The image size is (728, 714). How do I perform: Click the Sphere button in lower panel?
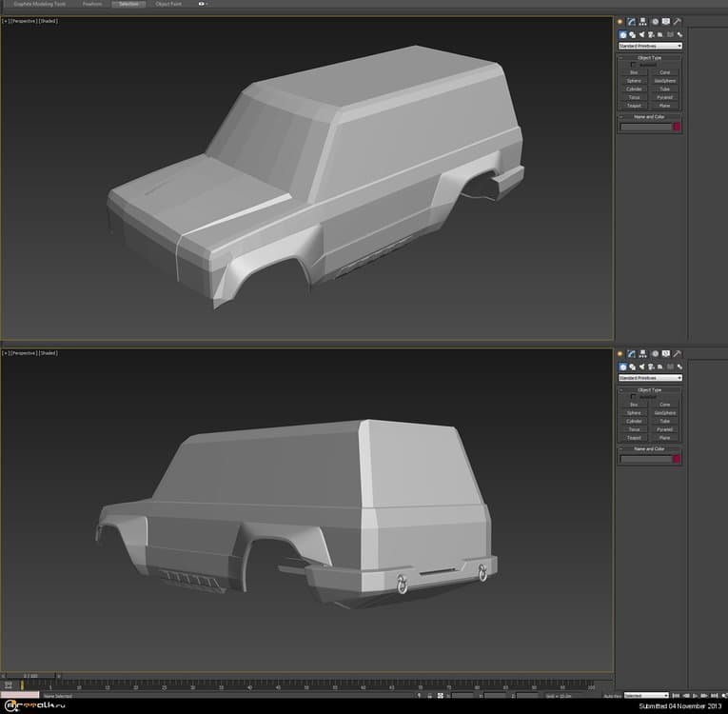tap(635, 412)
